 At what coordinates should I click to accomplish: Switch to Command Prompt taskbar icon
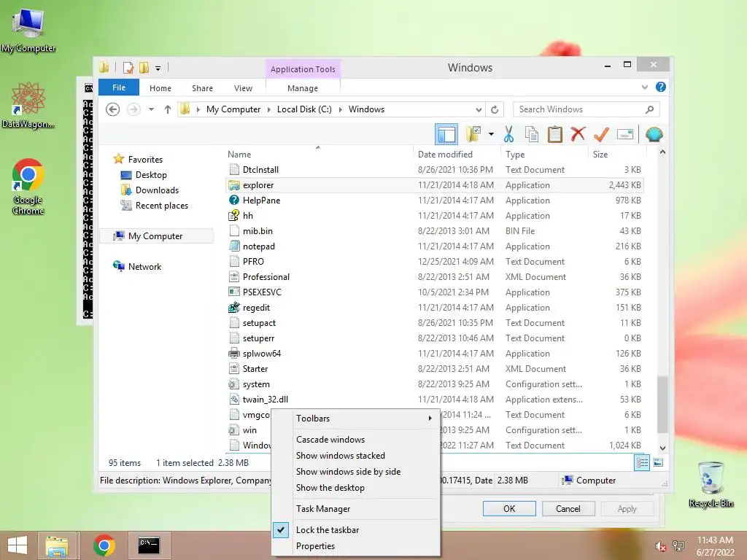pyautogui.click(x=149, y=545)
